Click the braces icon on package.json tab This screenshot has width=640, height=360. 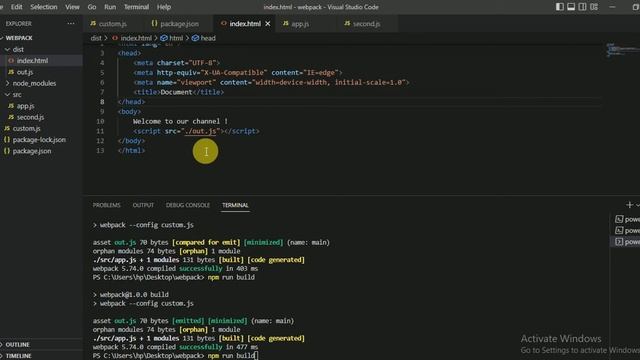(154, 24)
